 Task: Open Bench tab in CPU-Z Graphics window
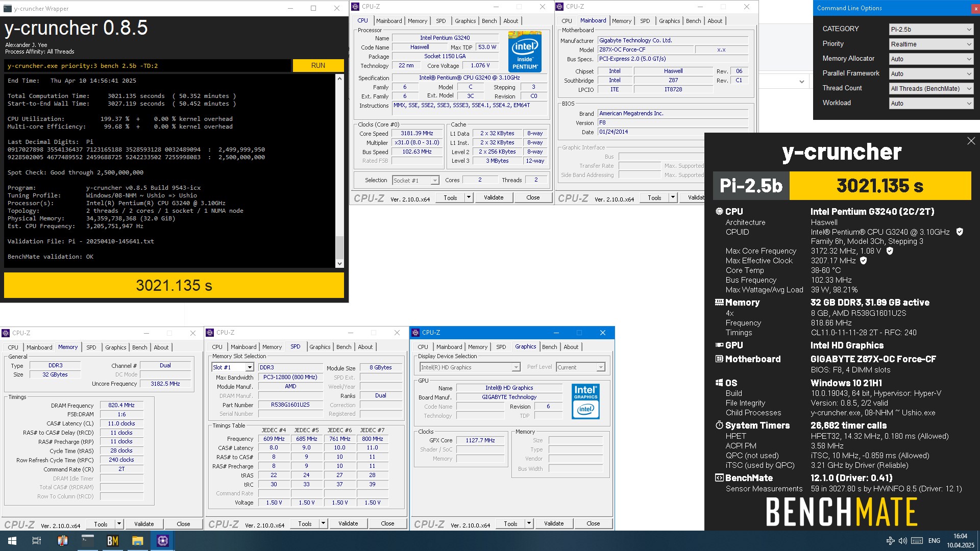[549, 347]
